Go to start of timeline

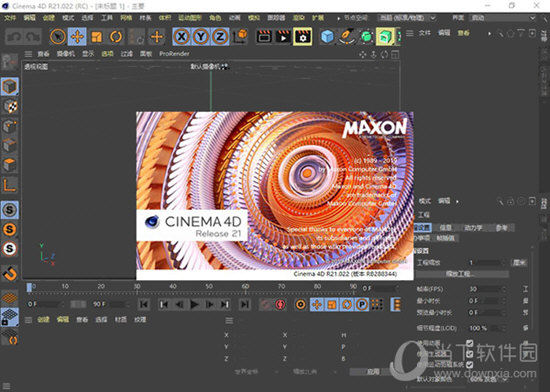(143, 304)
